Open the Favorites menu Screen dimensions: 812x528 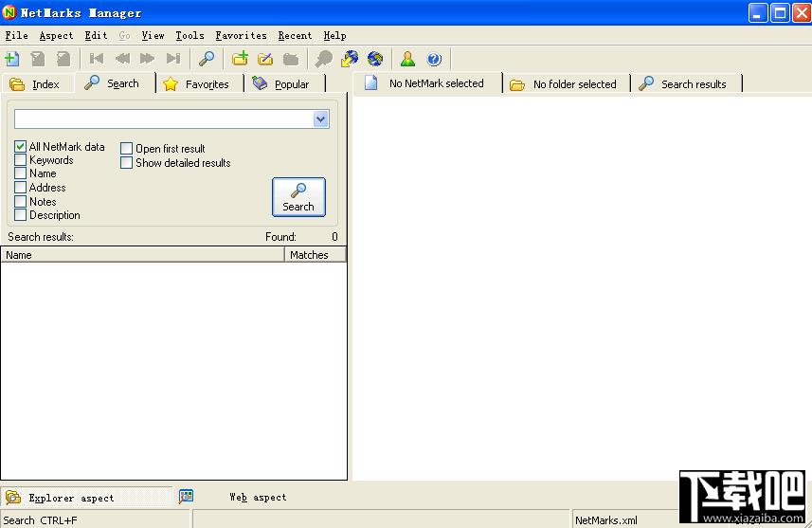[242, 35]
